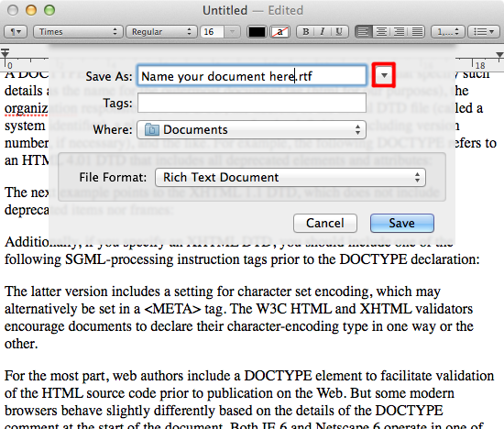Screen dimensions: 504x429
Task: Open the Where Documents location popup
Action: pos(251,129)
